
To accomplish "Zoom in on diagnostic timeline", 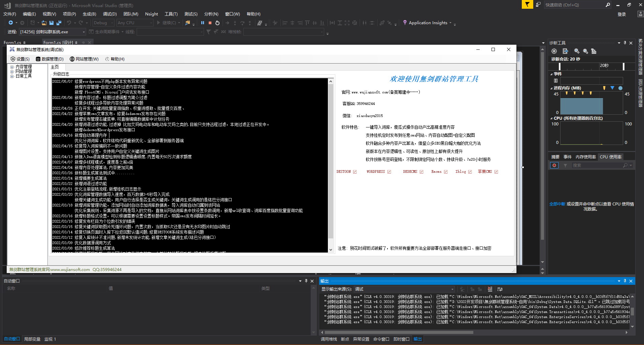I will pyautogui.click(x=577, y=51).
